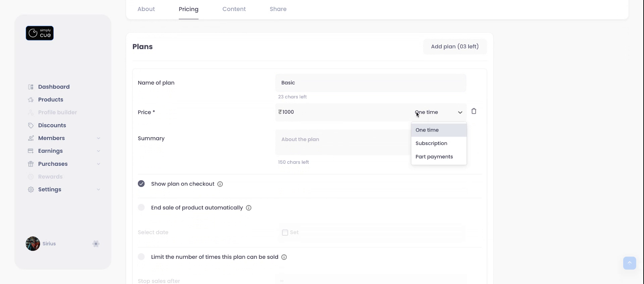Expand the Members sidebar submenu chevron
This screenshot has height=284, width=644.
point(99,138)
